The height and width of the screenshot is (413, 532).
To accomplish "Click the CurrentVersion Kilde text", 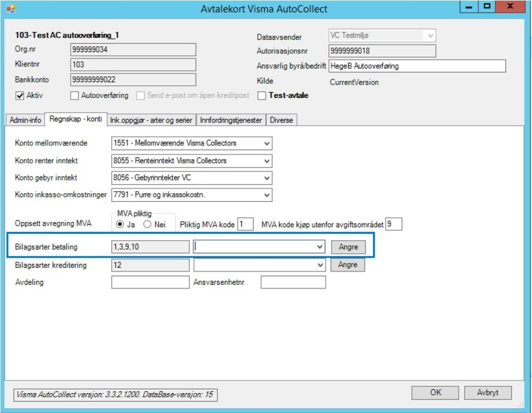I will point(354,82).
